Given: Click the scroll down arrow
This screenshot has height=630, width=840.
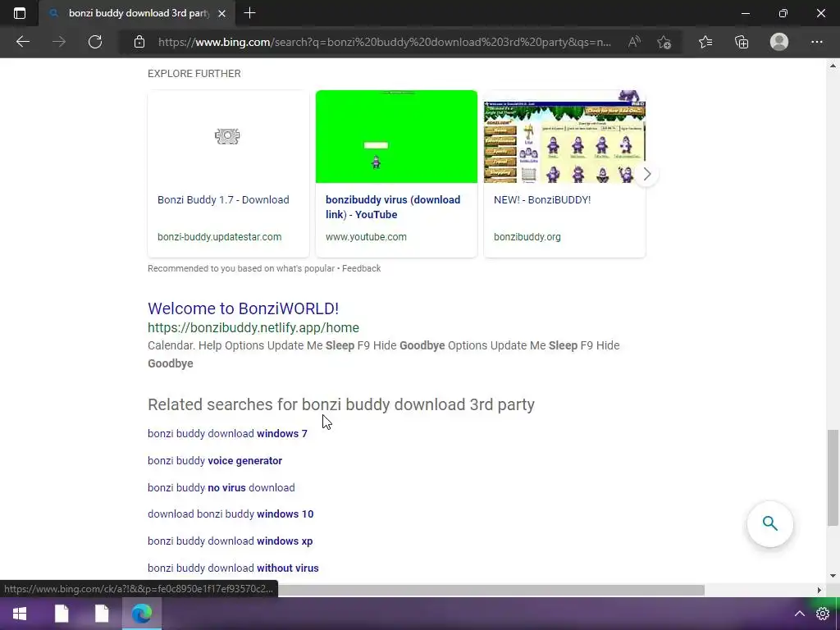Looking at the screenshot, I should coord(833,576).
